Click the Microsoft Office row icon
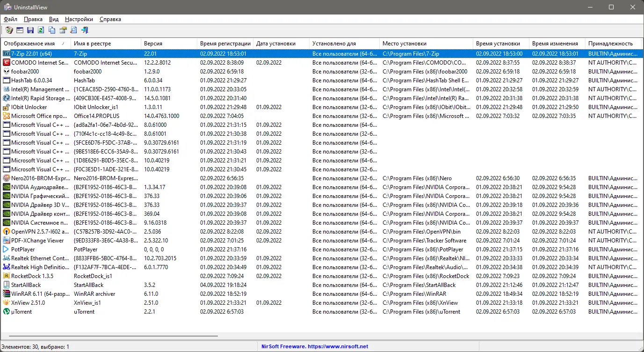 [x=7, y=116]
